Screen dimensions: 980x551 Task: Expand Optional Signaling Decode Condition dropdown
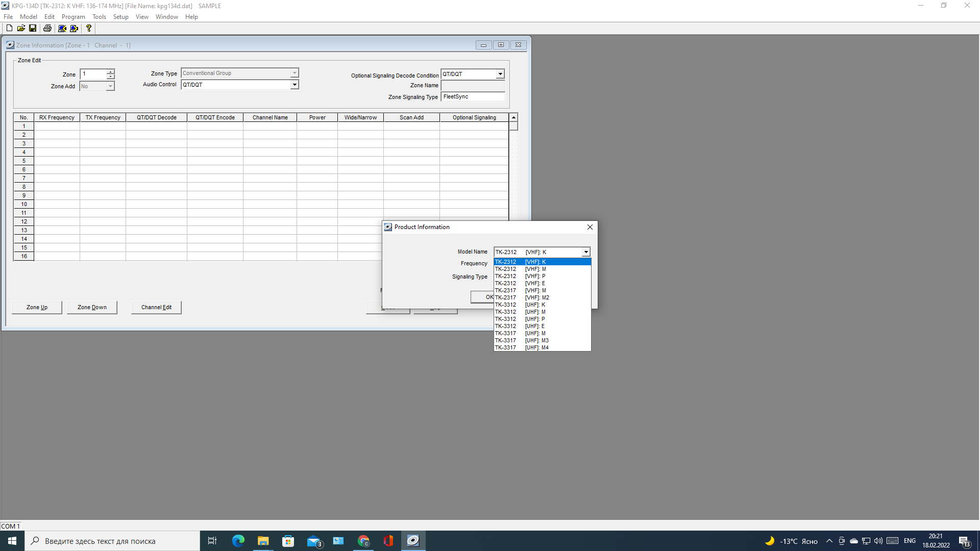coord(500,74)
